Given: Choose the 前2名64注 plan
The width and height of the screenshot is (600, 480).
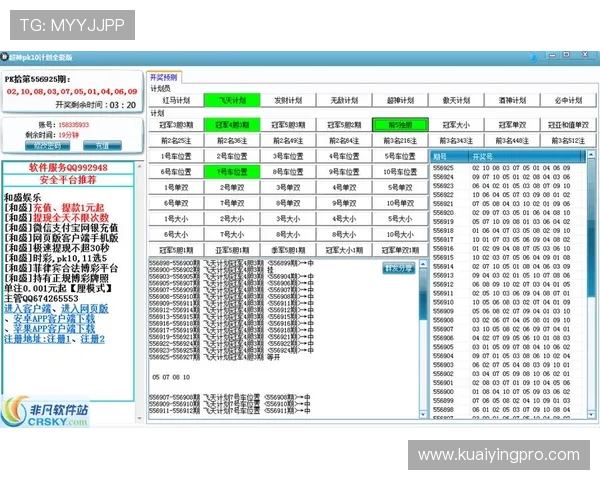Looking at the screenshot, I should pyautogui.click(x=344, y=140).
